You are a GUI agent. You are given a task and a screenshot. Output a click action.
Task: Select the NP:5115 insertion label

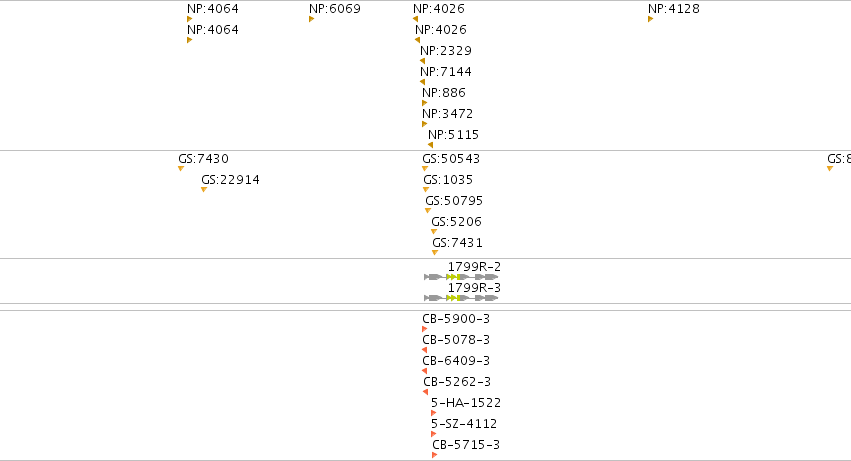coord(453,135)
